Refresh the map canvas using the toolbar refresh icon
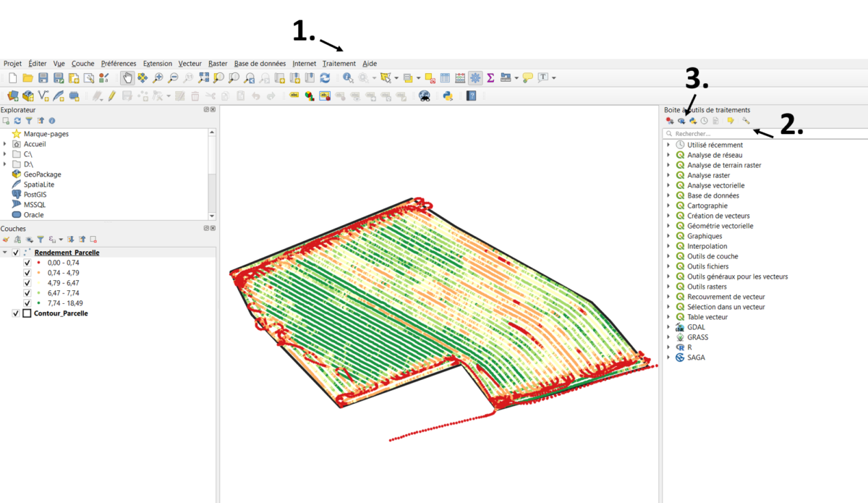Image resolution: width=868 pixels, height=503 pixels. pos(325,77)
